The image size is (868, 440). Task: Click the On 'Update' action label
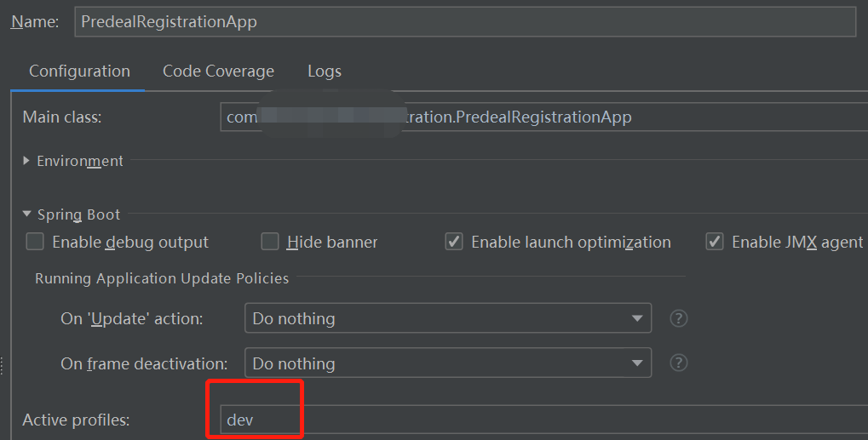coord(132,319)
